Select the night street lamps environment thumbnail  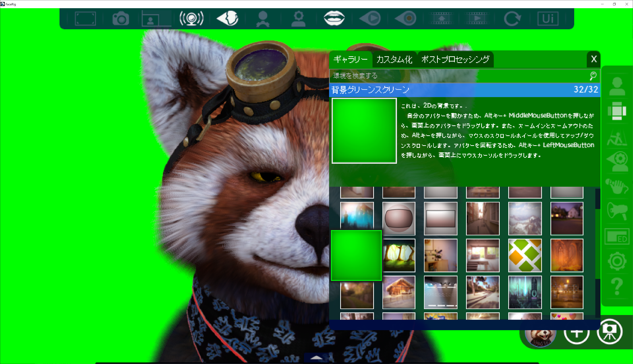tap(567, 292)
